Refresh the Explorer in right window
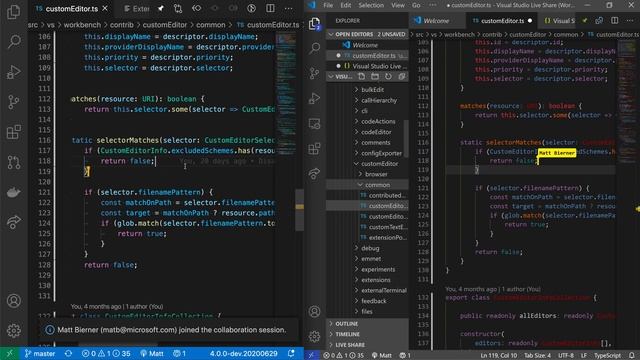Viewport: 640px width, 360px height. coord(388,76)
